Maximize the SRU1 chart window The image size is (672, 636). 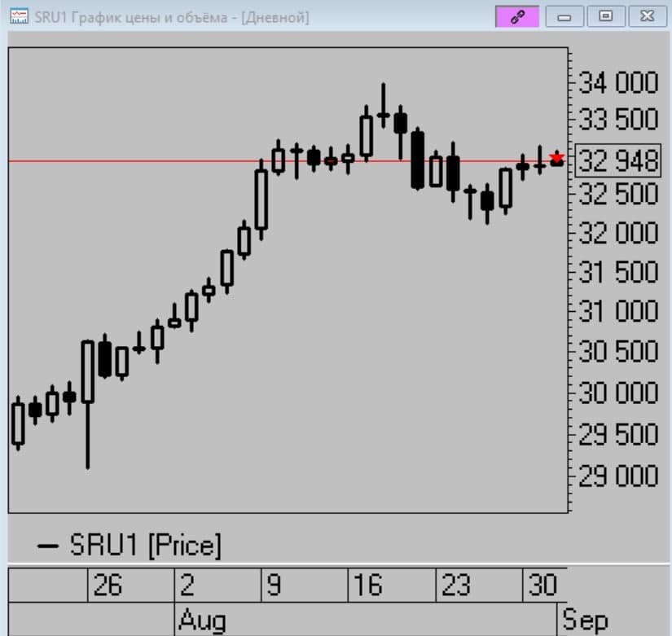pos(605,16)
